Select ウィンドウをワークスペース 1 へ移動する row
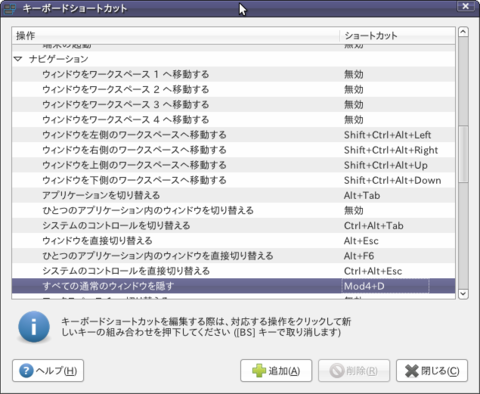The height and width of the screenshot is (394, 480). pyautogui.click(x=233, y=74)
